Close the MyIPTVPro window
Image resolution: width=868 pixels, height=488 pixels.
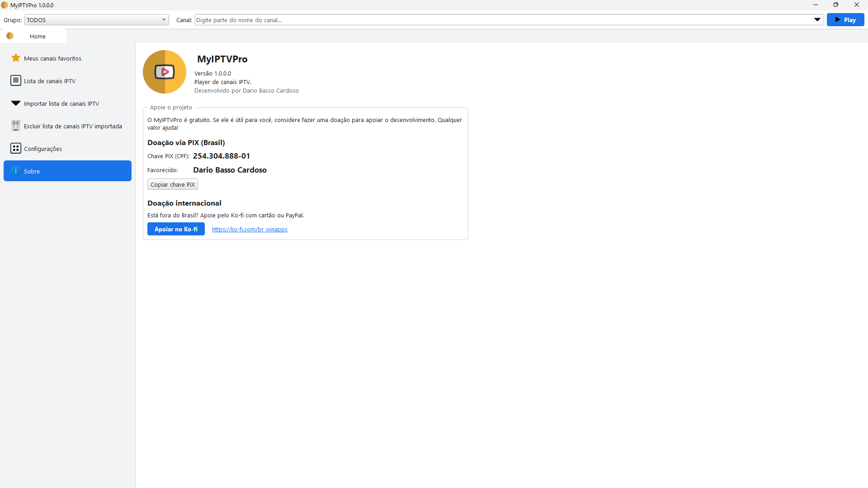tap(857, 5)
